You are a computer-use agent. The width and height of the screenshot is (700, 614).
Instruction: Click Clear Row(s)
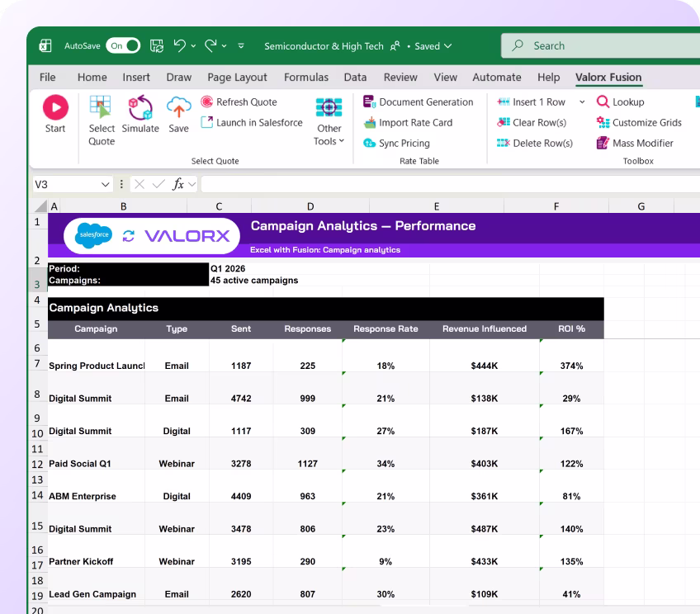[x=532, y=122]
